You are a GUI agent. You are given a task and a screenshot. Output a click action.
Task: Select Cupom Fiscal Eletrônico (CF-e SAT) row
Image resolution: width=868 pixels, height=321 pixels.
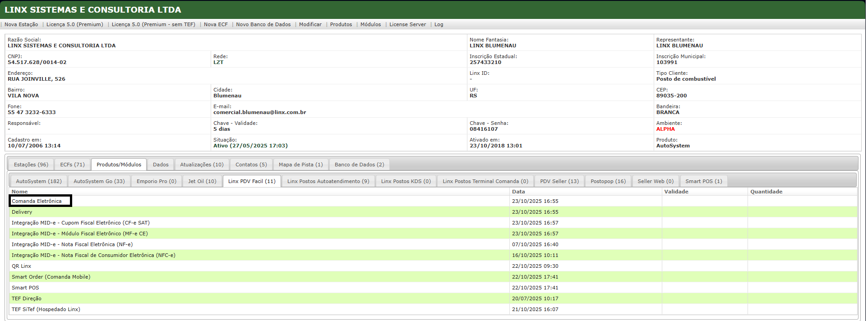(x=433, y=223)
